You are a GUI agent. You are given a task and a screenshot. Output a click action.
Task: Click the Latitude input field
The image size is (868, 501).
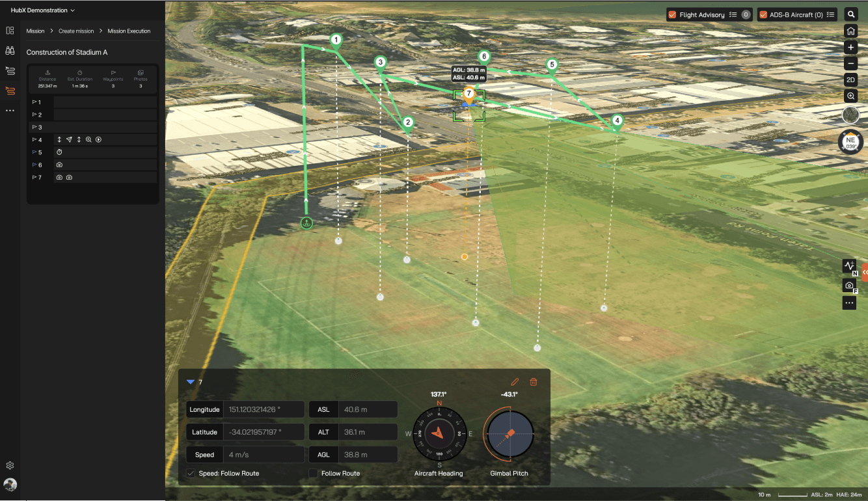click(264, 432)
